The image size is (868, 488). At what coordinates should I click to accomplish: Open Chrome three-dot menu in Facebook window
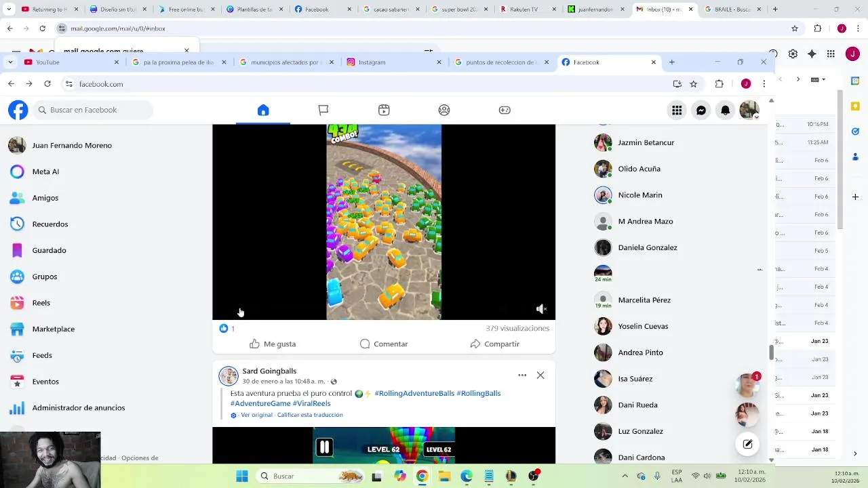point(764,84)
